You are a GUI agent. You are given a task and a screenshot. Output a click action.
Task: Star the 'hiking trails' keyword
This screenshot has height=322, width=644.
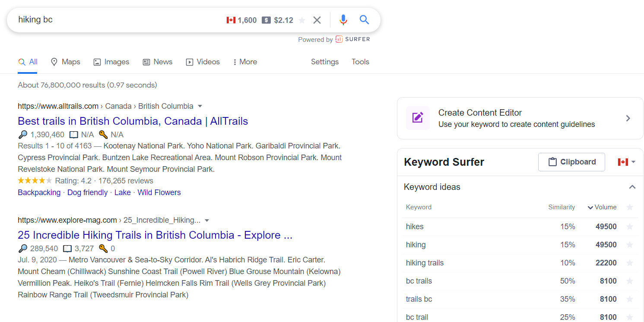coord(630,263)
